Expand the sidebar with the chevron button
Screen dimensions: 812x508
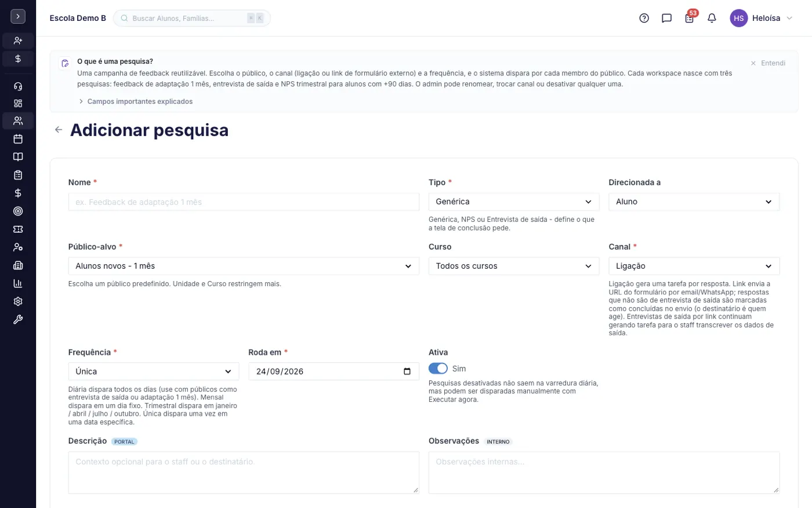point(18,16)
